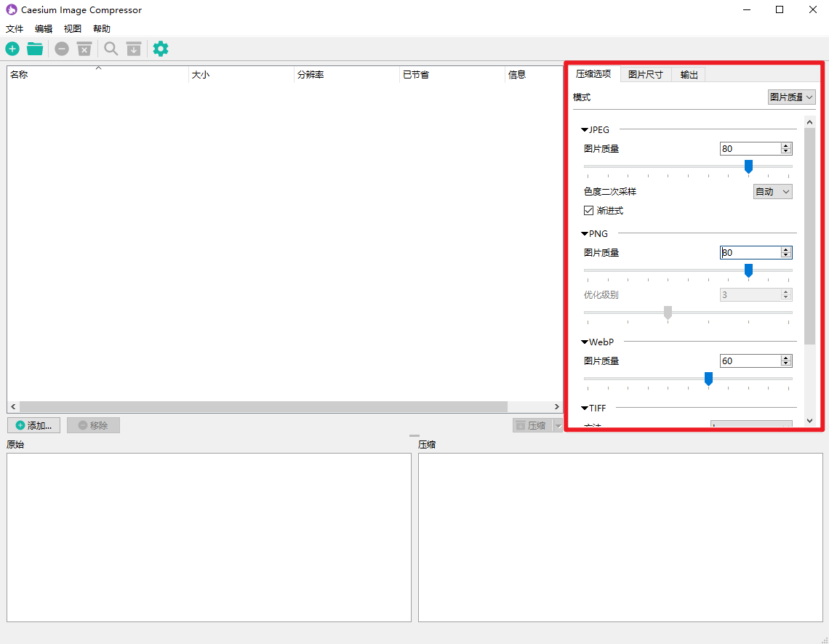
Task: Click the gray compress box toolbar icon
Action: 133,49
